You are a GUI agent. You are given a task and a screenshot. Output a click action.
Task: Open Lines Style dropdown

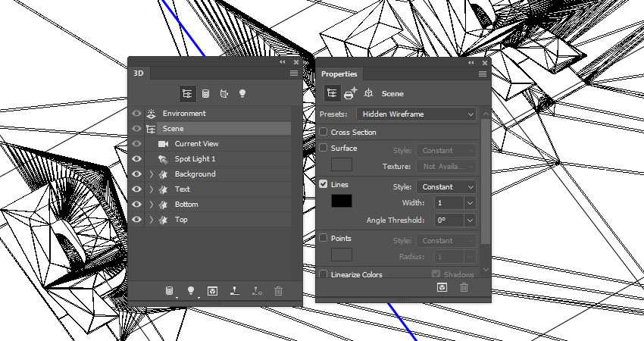point(446,187)
